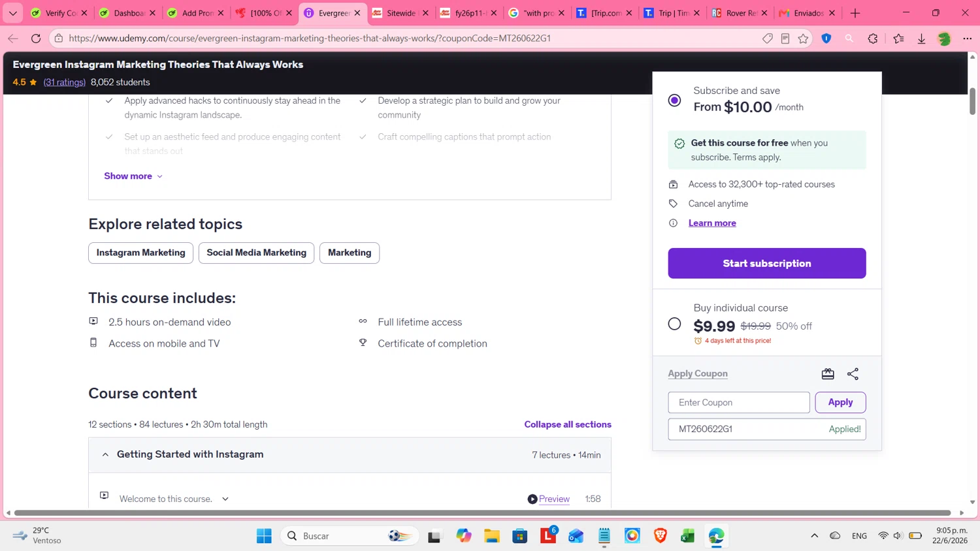Click the browser back arrow

pos(13,39)
